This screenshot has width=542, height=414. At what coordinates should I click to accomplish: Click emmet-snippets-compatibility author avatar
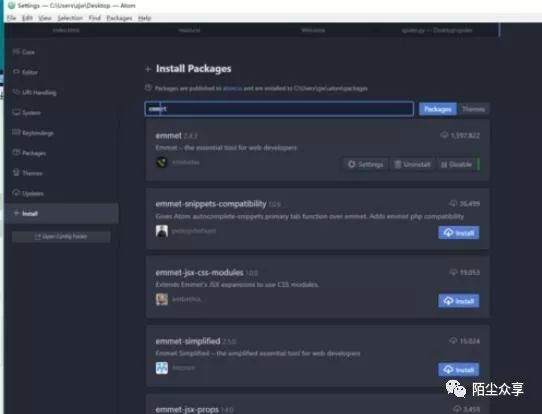pos(162,231)
